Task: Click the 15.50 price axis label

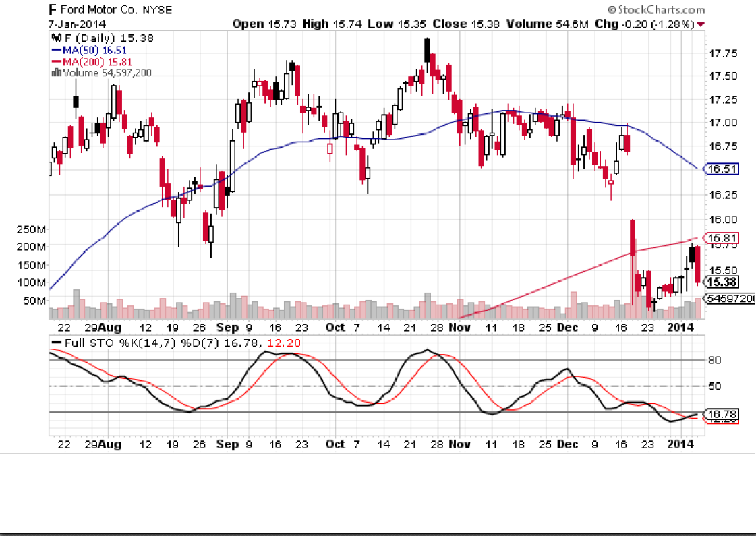Action: pos(723,270)
